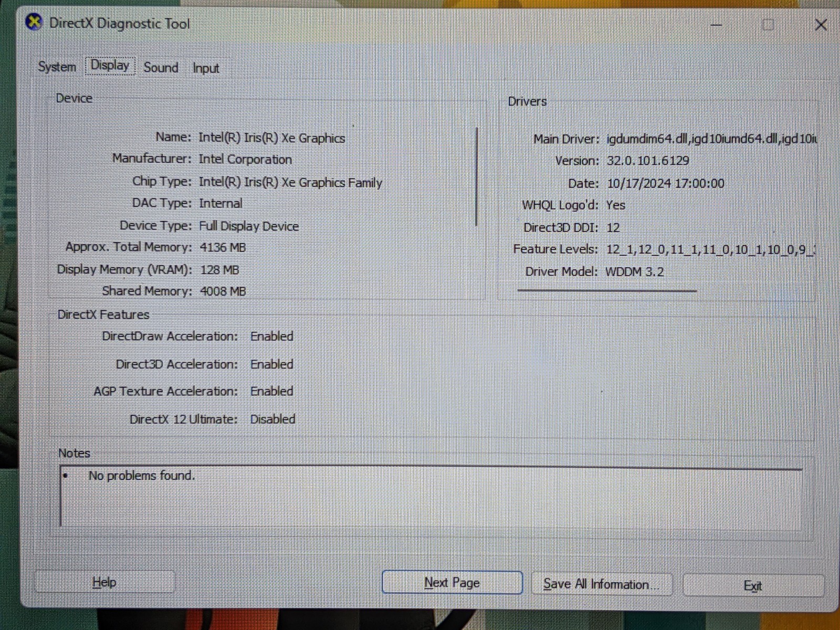Image resolution: width=840 pixels, height=630 pixels.
Task: Open the Sound tab
Action: 161,67
